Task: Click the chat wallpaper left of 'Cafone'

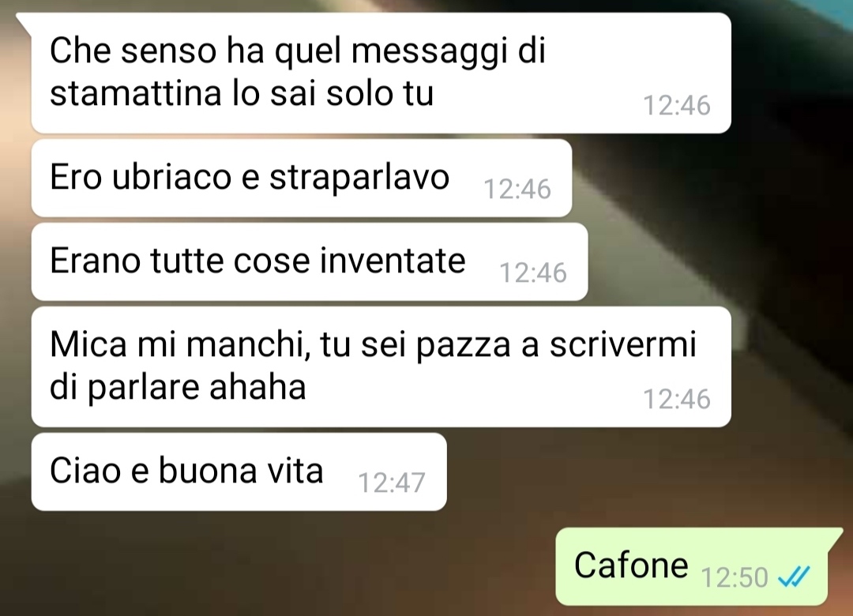Action: tap(272, 566)
